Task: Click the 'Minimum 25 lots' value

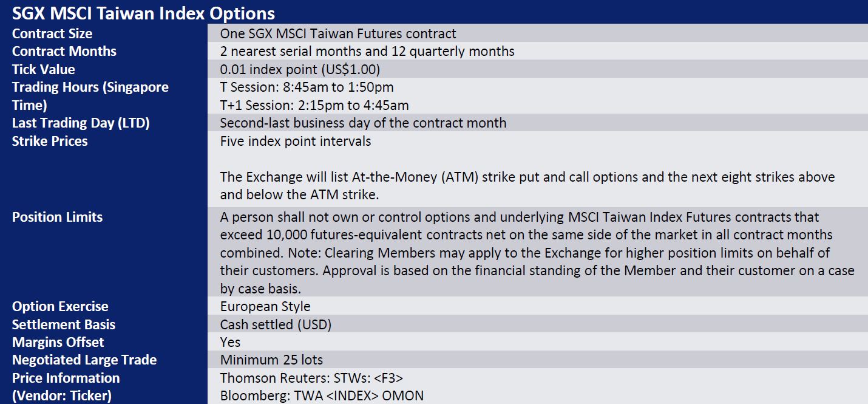Action: [271, 360]
